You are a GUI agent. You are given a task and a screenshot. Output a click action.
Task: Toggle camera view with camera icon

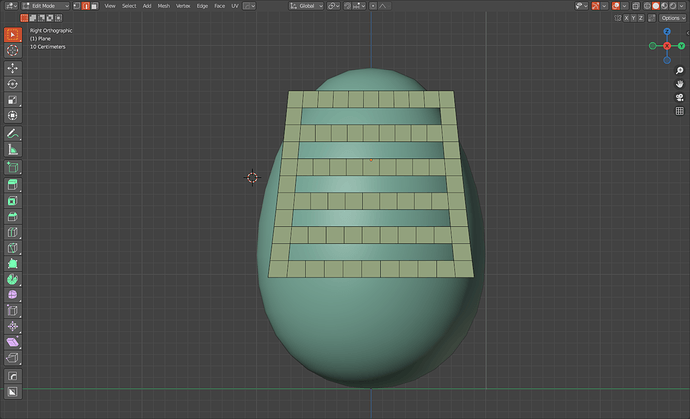click(x=679, y=97)
